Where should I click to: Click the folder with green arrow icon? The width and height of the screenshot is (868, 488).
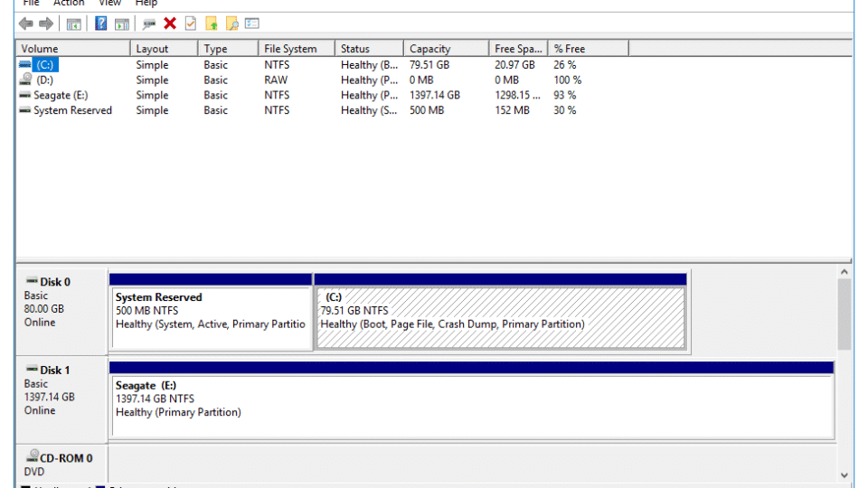coord(212,23)
